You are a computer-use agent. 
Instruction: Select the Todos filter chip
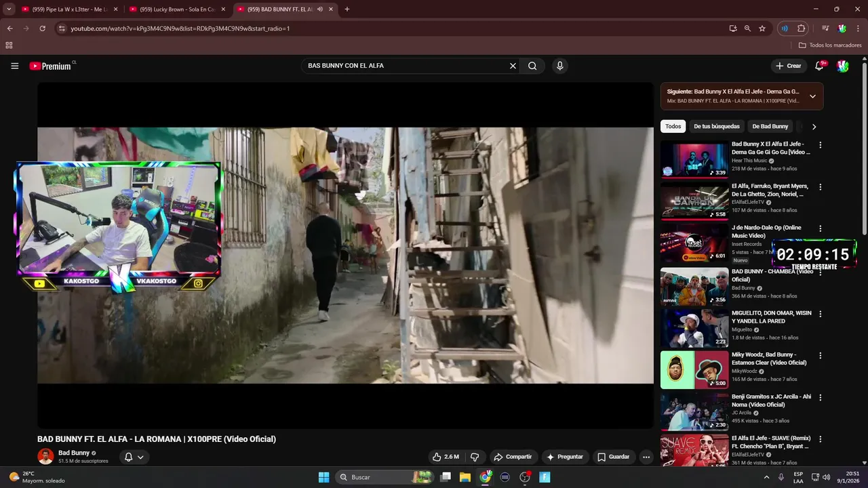pyautogui.click(x=673, y=126)
